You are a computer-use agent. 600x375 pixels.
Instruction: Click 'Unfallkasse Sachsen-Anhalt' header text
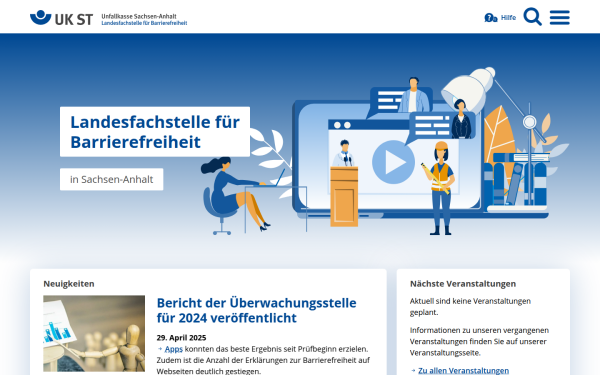pos(139,16)
